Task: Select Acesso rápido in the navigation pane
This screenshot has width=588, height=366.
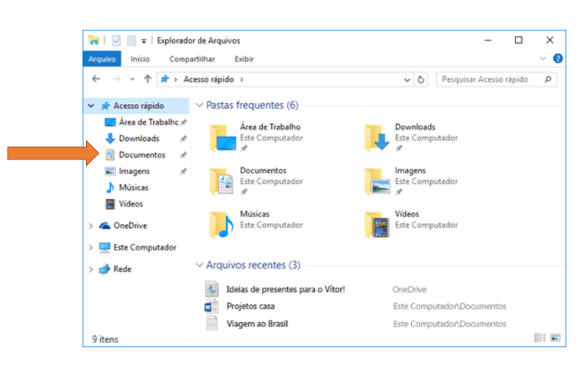Action: 138,106
